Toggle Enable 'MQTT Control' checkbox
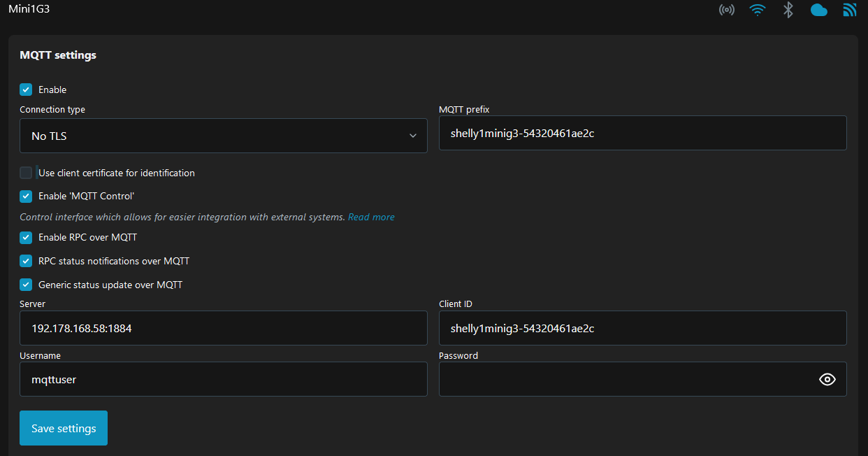868x456 pixels. click(26, 196)
